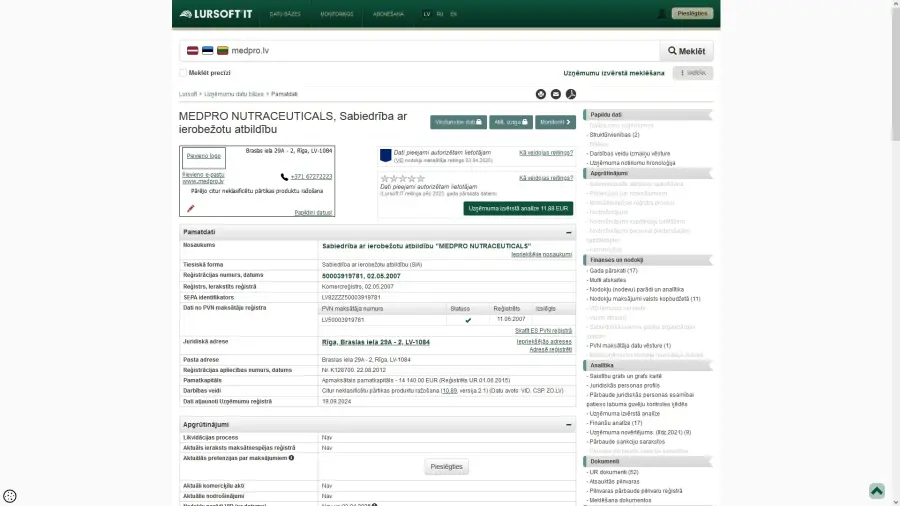Viewport: 900px width, 506px height.
Task: Select the Lithuanian flag in the search field
Action: coord(222,50)
